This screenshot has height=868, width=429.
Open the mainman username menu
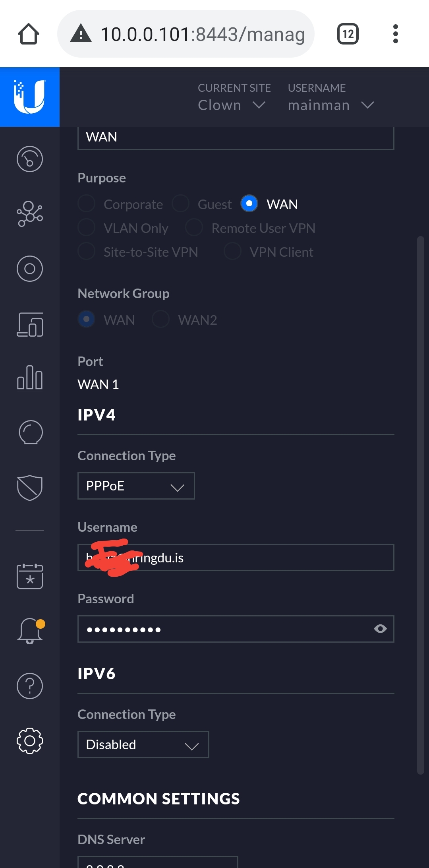pyautogui.click(x=330, y=105)
